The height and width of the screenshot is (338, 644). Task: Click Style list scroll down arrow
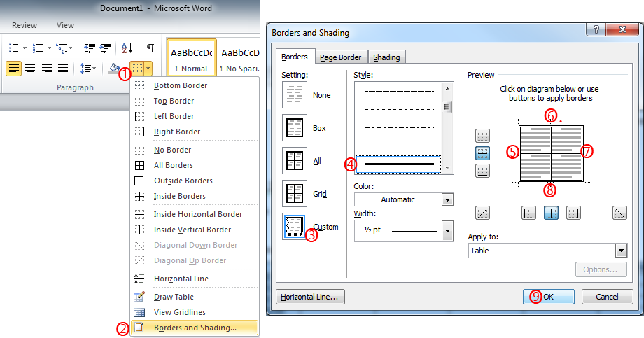coord(448,168)
